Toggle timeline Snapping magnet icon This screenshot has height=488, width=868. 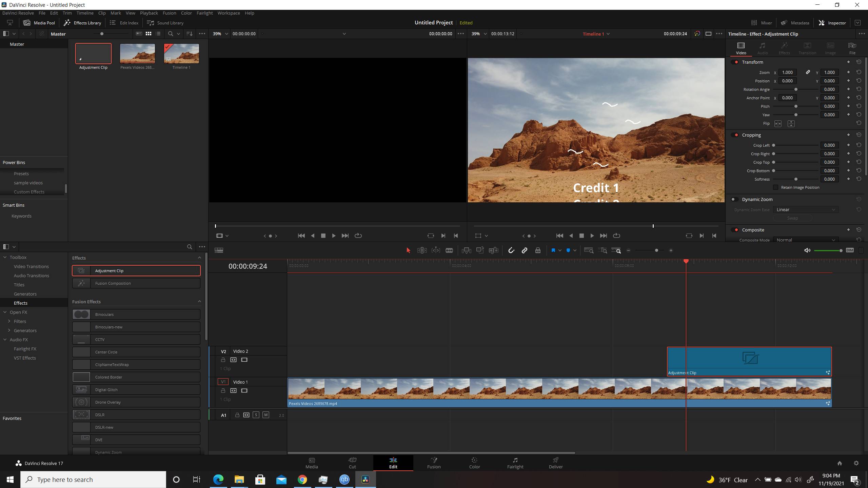pos(511,250)
